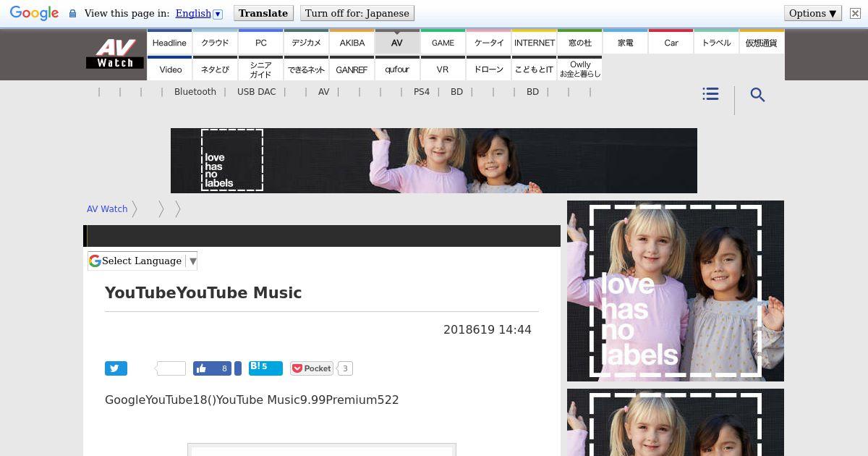Open the こどもとIT tab
This screenshot has width=868, height=456.
pos(535,69)
